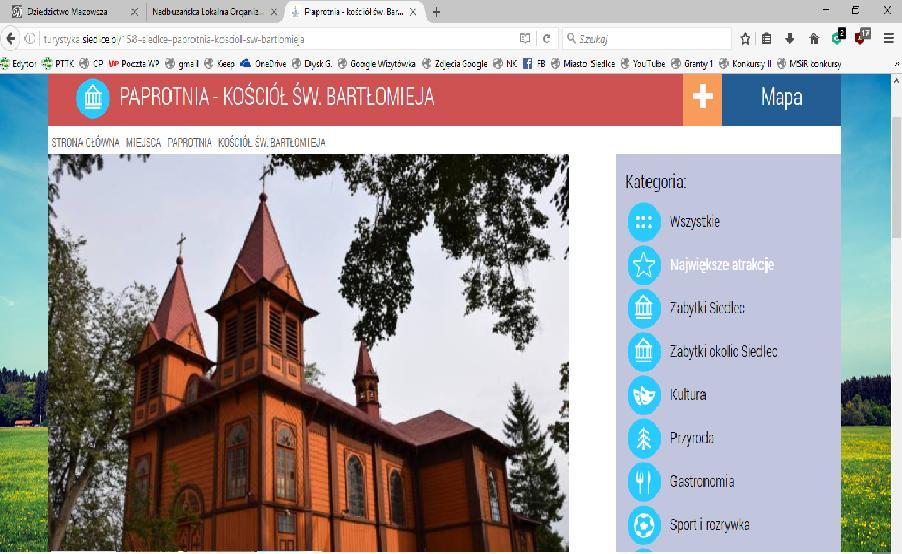The width and height of the screenshot is (902, 554).
Task: Open the MSiR konkursy bookmark
Action: point(809,63)
